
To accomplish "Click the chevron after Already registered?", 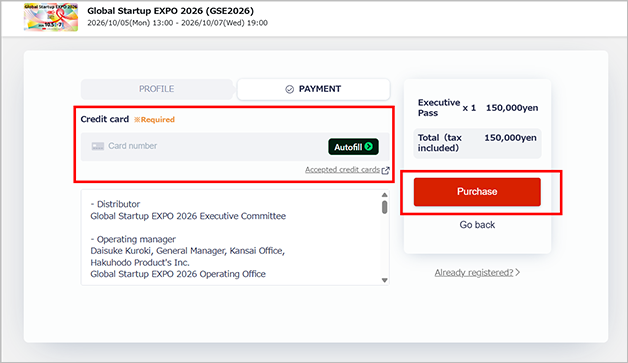I will [517, 272].
